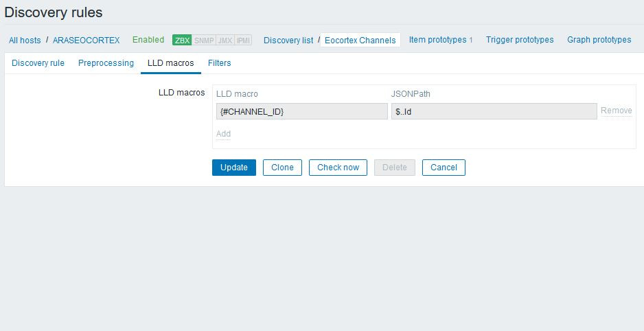
Task: Open Item prototypes 1 link
Action: pos(441,40)
